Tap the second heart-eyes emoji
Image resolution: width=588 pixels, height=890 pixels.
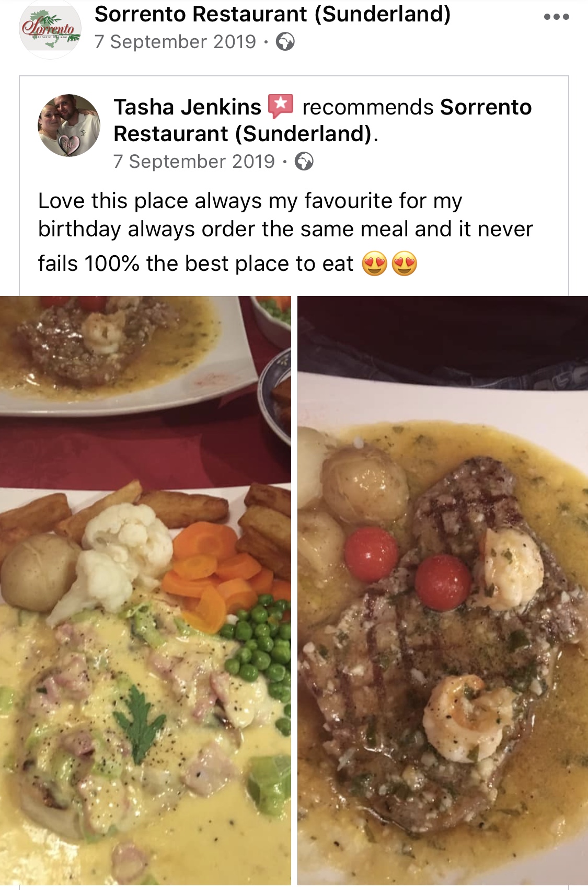coord(404,263)
